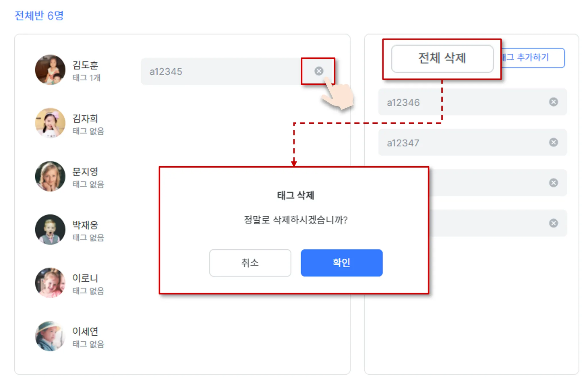Delete the a12346 tag using X icon
Viewport: 588px width, 387px height.
553,102
